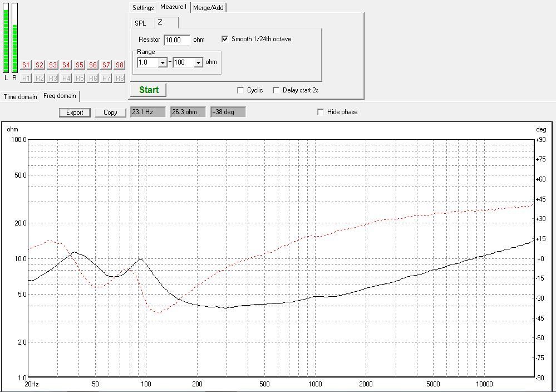Open the upper range 100 ohm dropdown
556x392 pixels.
198,63
